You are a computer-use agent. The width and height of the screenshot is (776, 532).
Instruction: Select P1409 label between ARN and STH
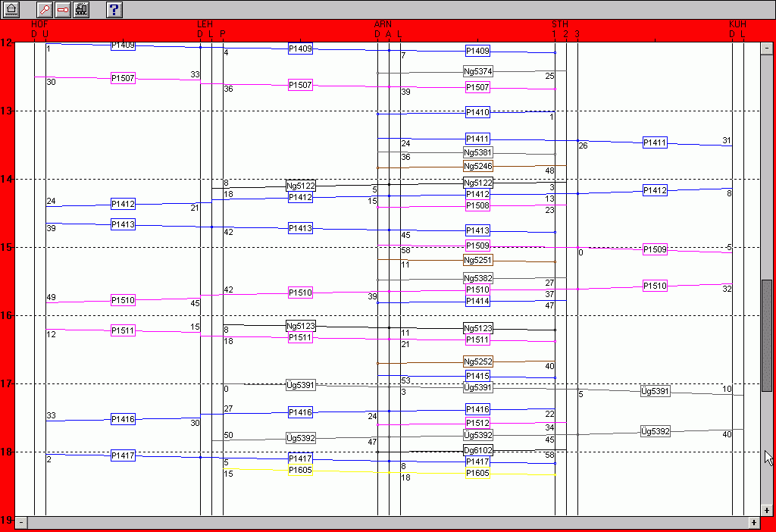pos(477,51)
